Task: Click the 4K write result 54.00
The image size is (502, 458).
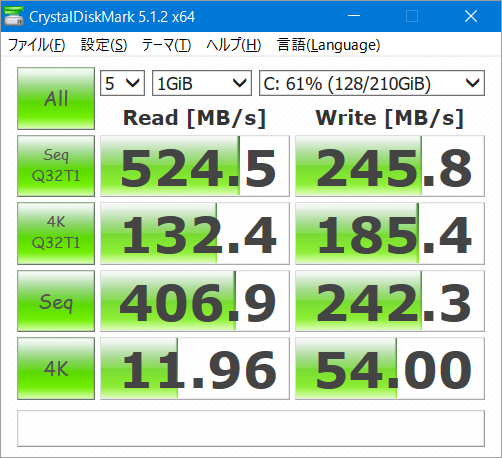Action: tap(390, 368)
